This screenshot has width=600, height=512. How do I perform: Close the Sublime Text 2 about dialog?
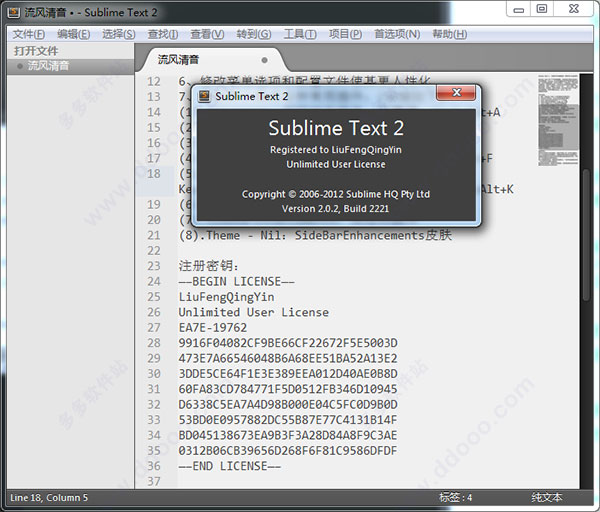click(x=456, y=93)
